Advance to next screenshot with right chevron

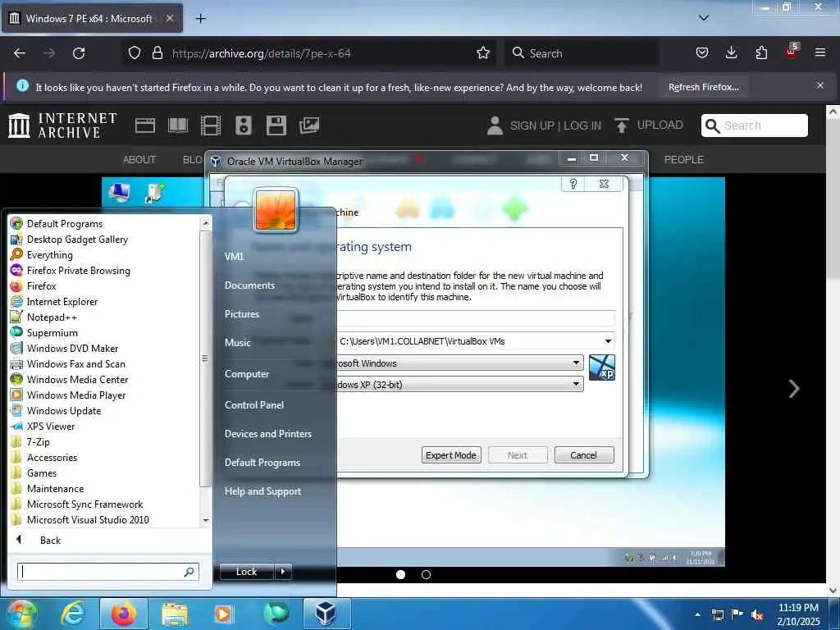(794, 388)
